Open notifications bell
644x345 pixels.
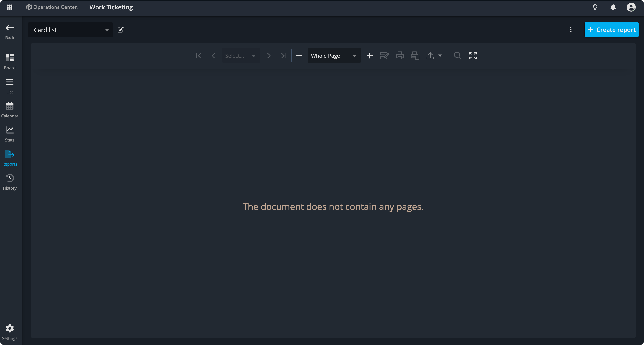[x=613, y=7]
